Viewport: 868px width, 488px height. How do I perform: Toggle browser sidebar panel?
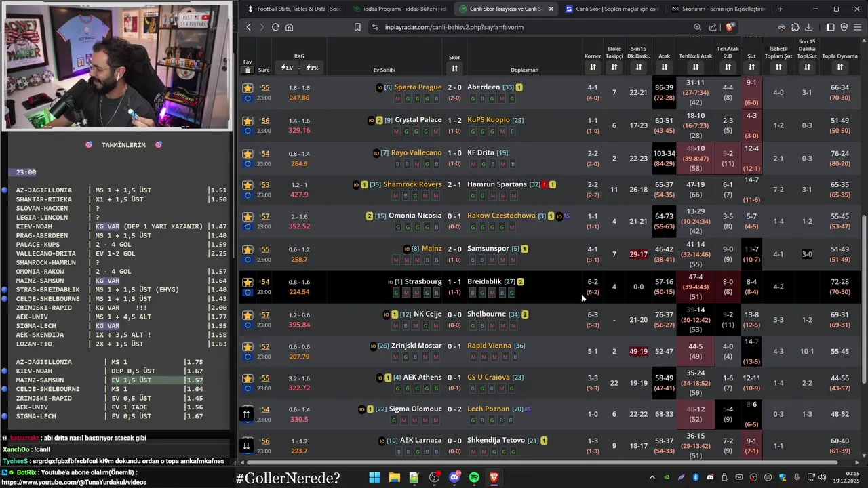point(830,27)
